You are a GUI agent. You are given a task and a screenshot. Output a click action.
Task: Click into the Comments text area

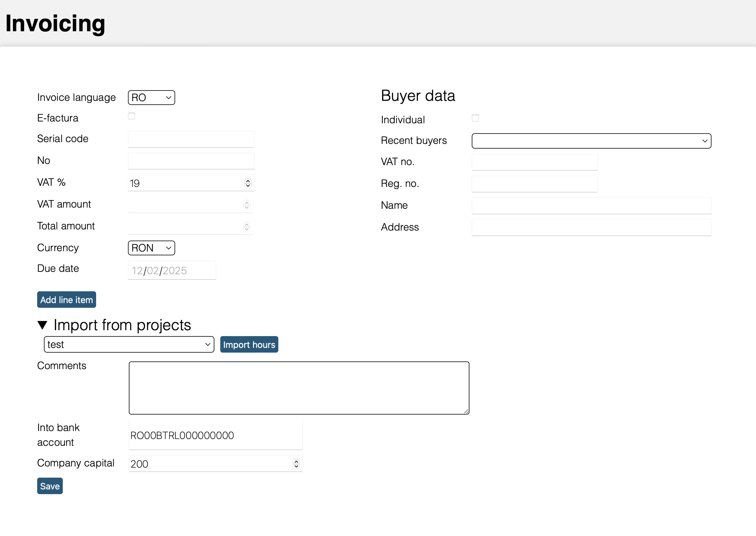(x=299, y=388)
